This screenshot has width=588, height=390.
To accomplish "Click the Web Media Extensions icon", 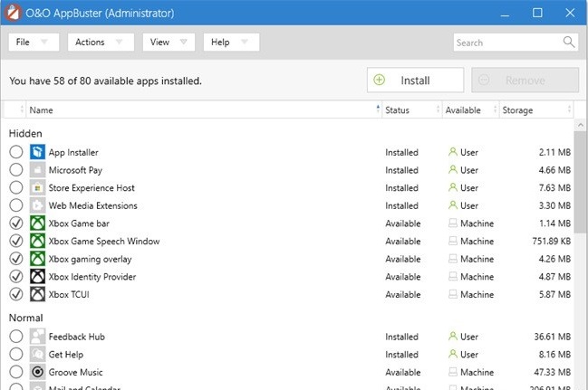I will point(37,205).
